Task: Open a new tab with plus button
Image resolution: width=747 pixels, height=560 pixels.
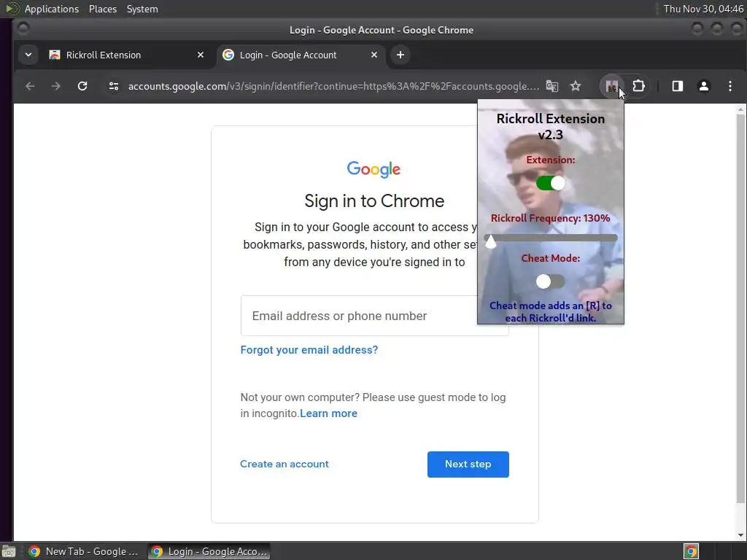Action: click(400, 55)
